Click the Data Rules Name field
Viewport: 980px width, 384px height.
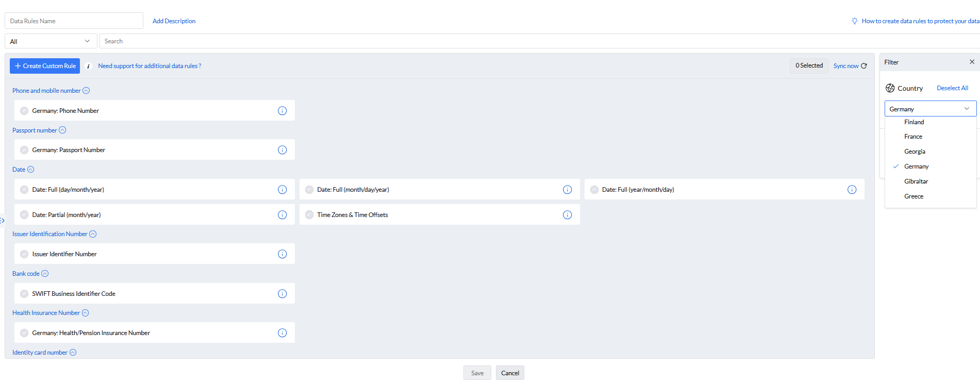tap(74, 21)
